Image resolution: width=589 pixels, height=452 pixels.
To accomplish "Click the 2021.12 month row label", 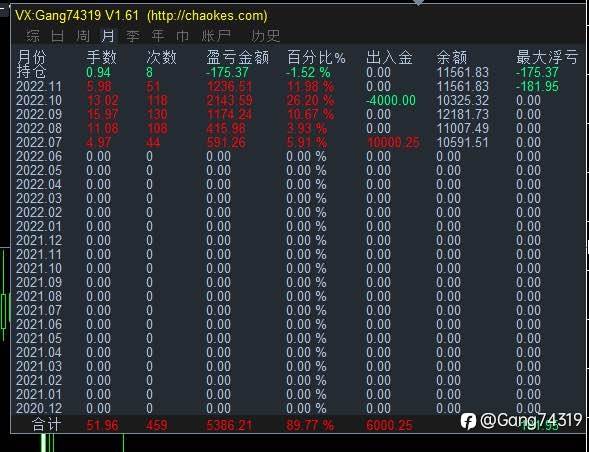I will (x=39, y=240).
